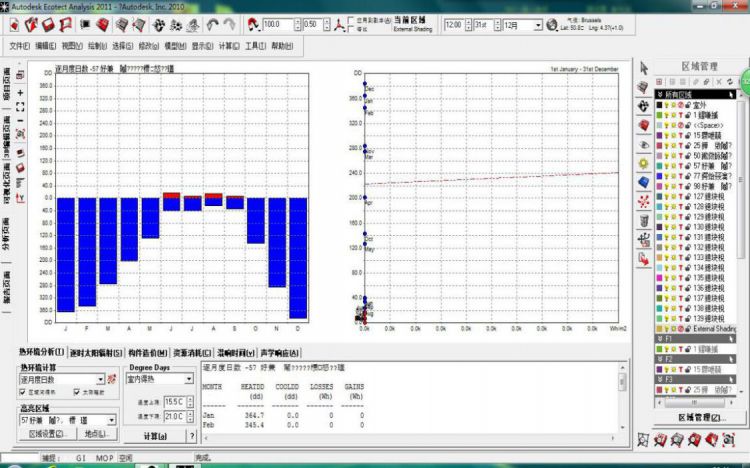Select the pointer tool in right sidebar
This screenshot has width=750, height=468.
tap(645, 68)
